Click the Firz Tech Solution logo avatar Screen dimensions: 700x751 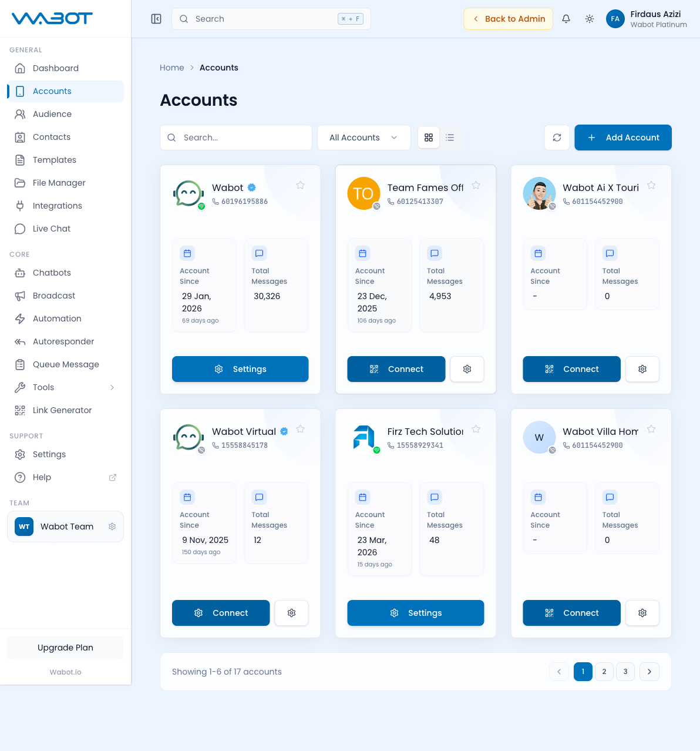point(364,437)
